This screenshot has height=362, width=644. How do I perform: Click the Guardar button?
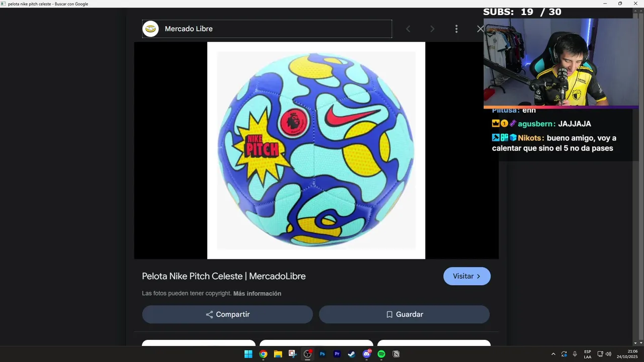[x=404, y=314]
